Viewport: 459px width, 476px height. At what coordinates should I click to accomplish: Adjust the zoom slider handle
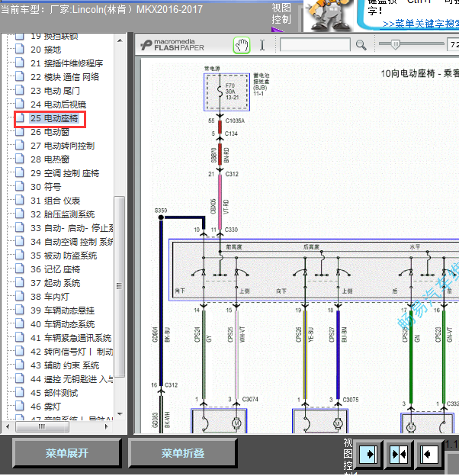(x=395, y=44)
